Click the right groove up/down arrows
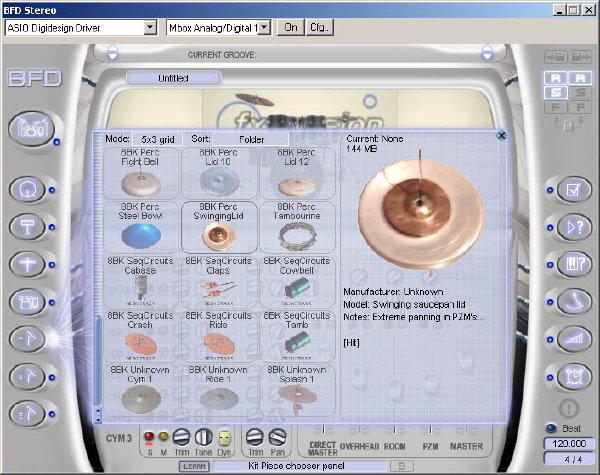The height and width of the screenshot is (475, 600). 487,53
